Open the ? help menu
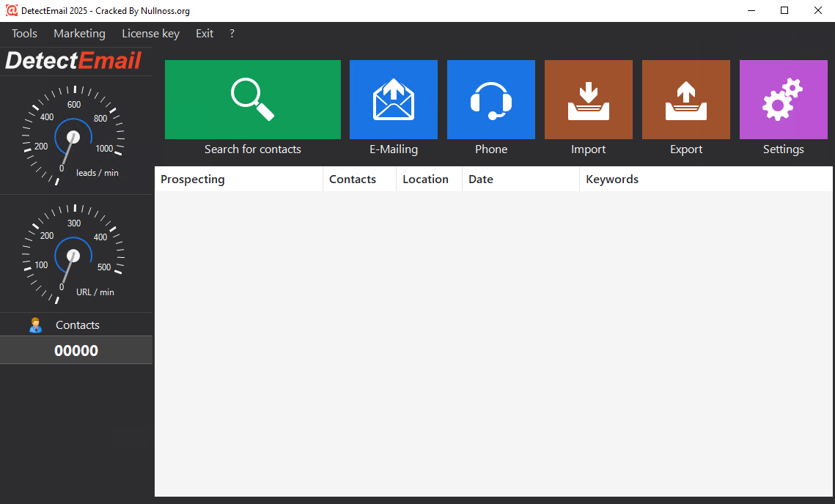Screen dimensions: 835x504 click(232, 34)
